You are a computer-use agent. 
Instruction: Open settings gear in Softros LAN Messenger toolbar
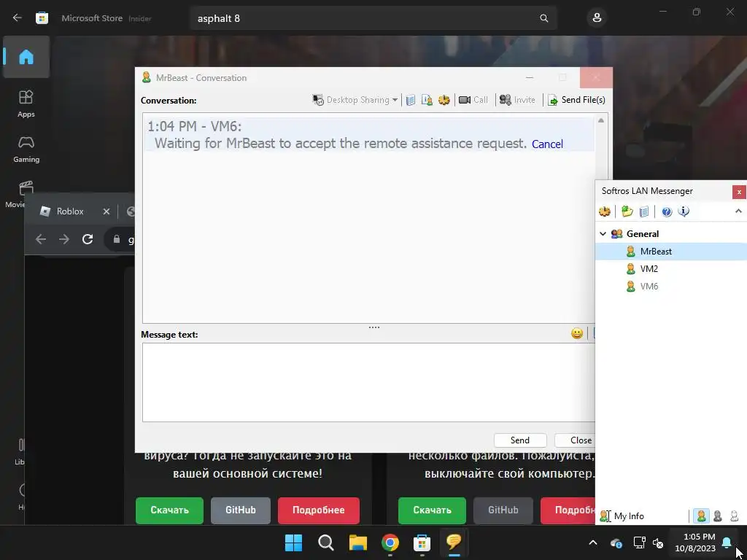[x=605, y=211]
